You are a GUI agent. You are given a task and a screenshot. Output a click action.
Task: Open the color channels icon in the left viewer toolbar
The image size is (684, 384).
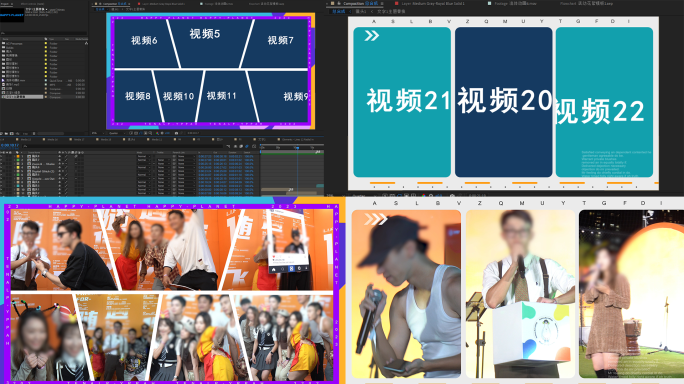point(157,133)
